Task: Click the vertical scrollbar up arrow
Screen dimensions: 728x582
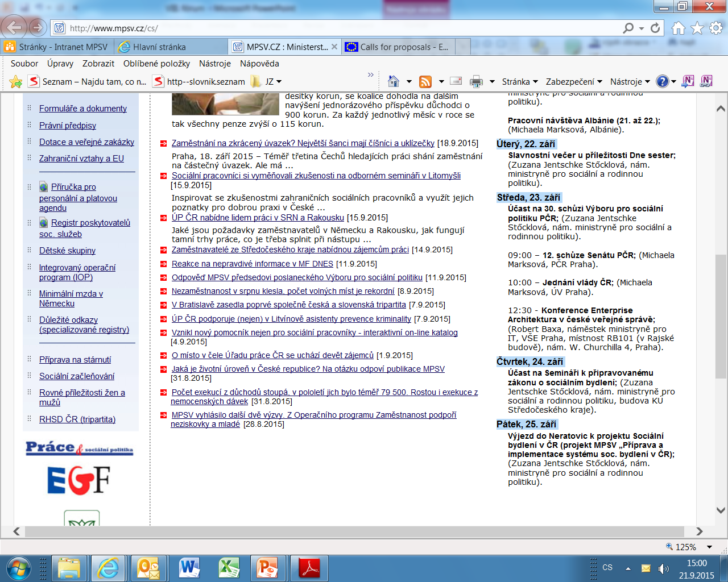Action: (x=721, y=109)
